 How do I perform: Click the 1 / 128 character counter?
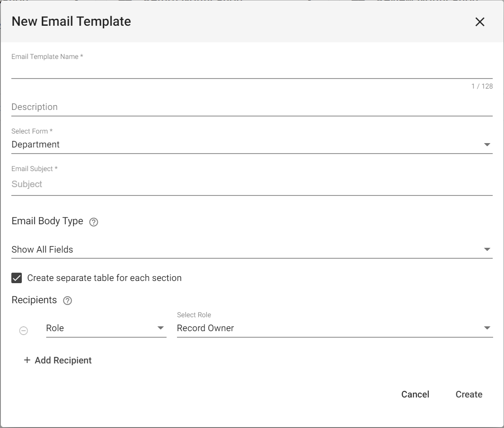[482, 86]
